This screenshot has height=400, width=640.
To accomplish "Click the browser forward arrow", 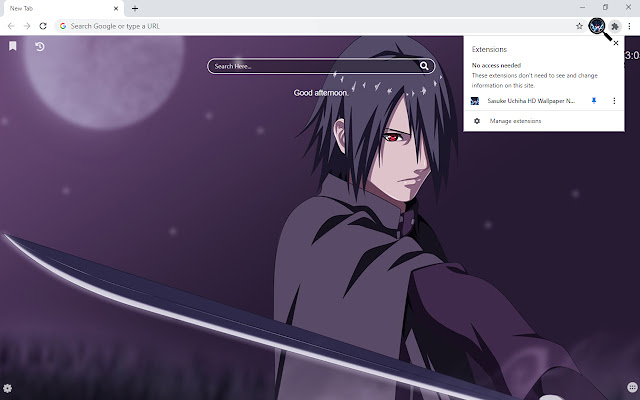I will 27,26.
